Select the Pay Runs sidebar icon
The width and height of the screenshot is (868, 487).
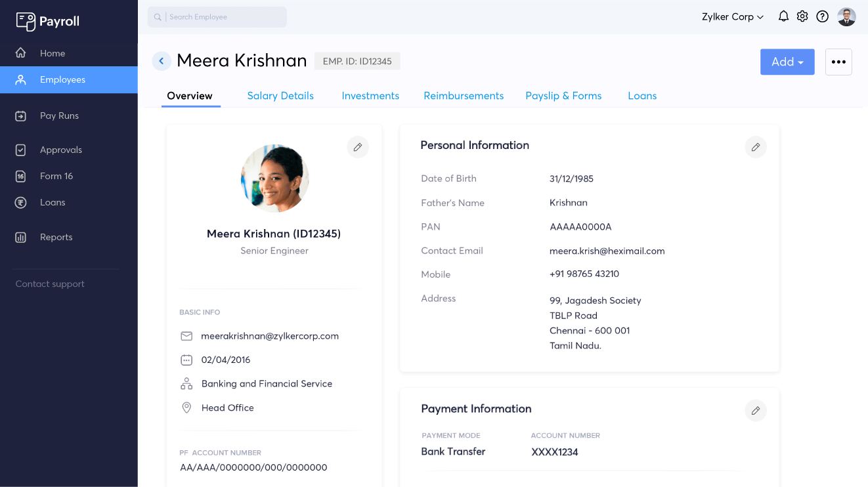click(x=21, y=116)
